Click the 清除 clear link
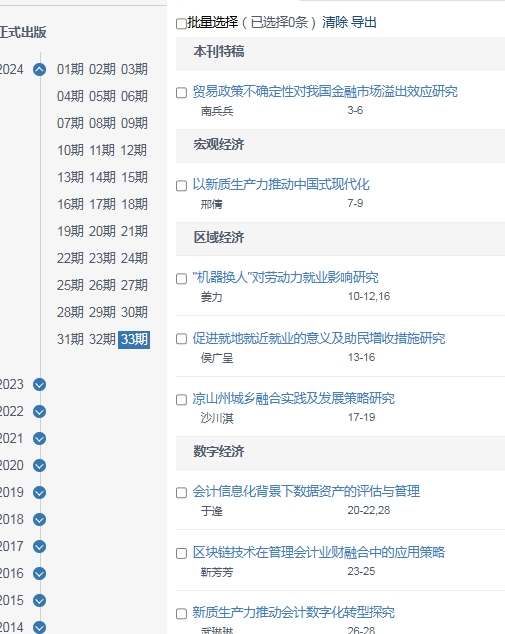The width and height of the screenshot is (505, 634). (335, 22)
